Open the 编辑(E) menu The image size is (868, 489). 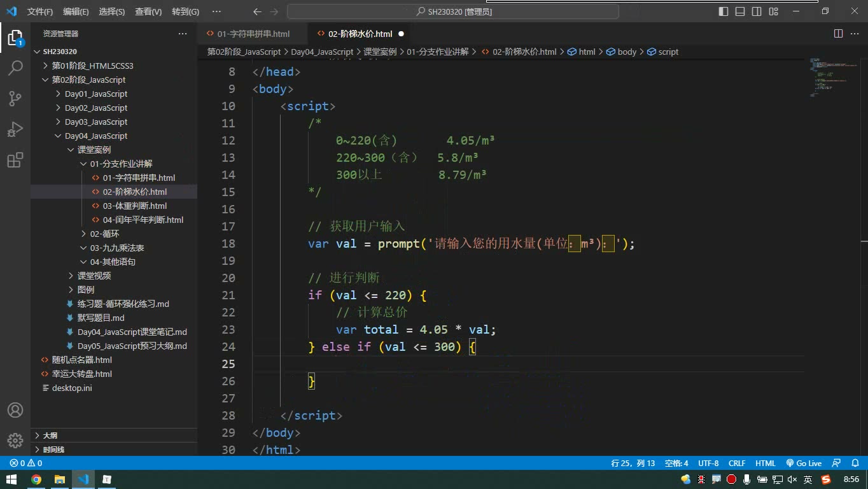point(76,11)
